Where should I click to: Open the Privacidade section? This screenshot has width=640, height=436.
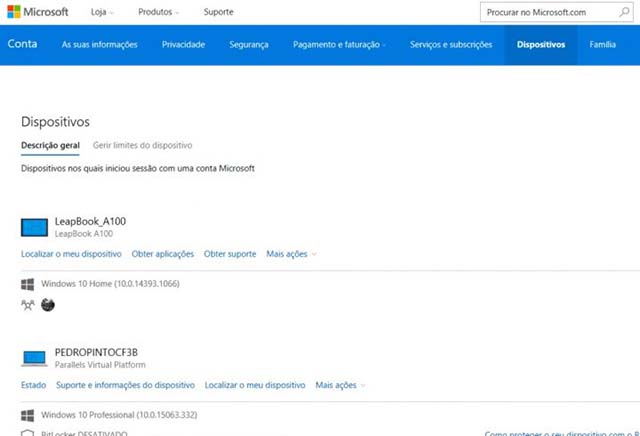click(x=183, y=45)
